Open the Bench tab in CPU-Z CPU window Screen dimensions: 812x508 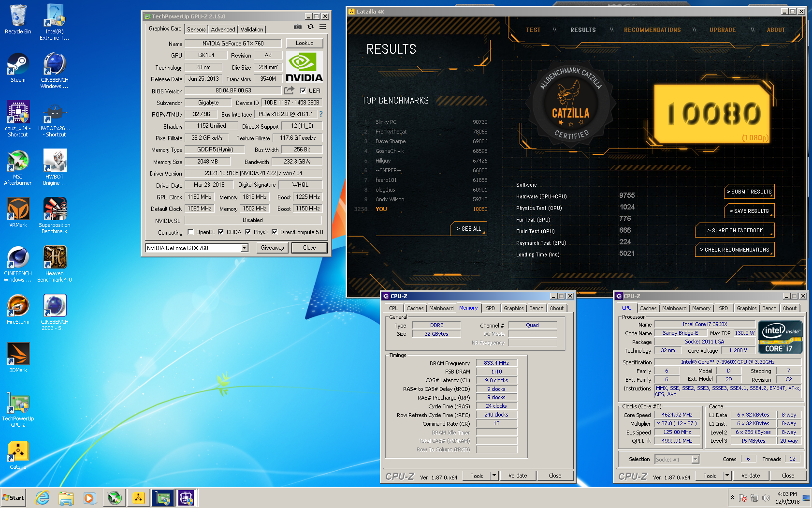click(769, 308)
